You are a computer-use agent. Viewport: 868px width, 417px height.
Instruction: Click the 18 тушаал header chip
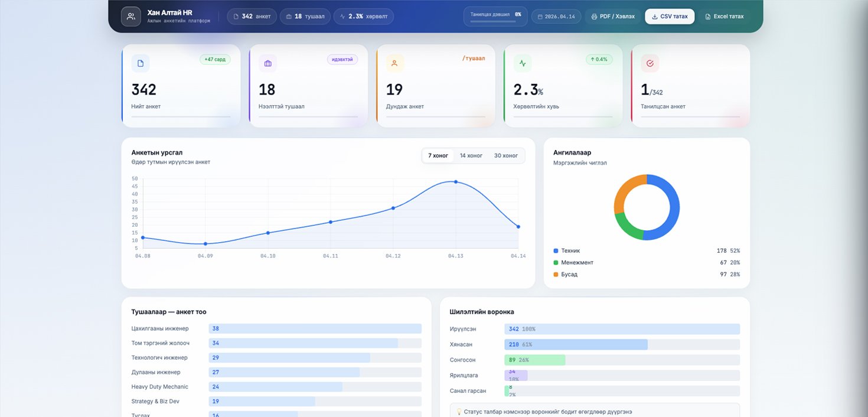305,17
